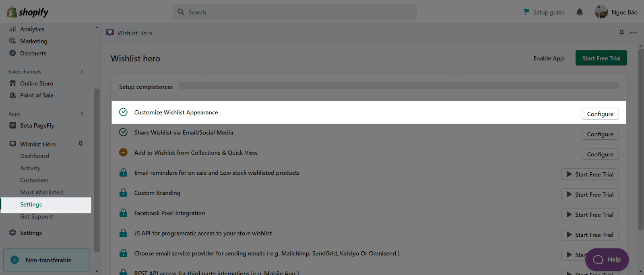Open Analytics in the sidebar
The width and height of the screenshot is (644, 275).
[32, 29]
